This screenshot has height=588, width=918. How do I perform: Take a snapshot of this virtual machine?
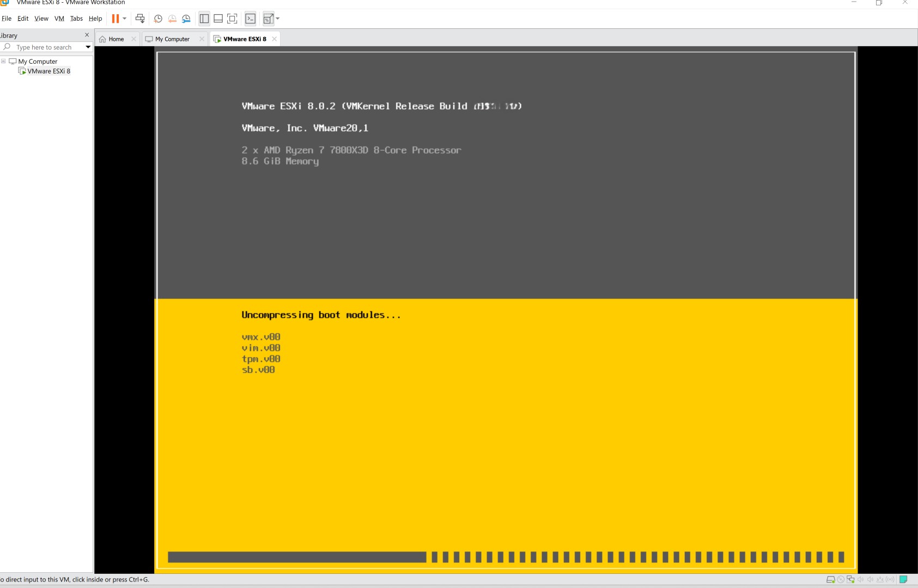click(158, 19)
